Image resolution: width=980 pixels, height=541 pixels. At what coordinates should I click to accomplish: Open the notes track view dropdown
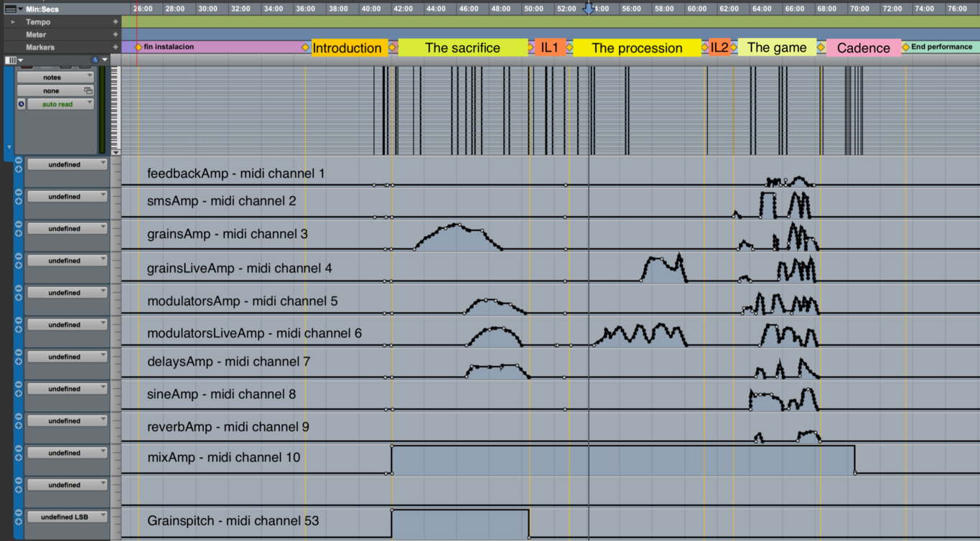click(55, 77)
